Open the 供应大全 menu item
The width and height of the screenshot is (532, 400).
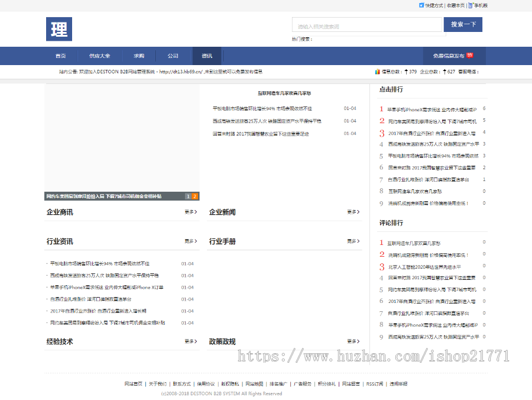coord(100,56)
